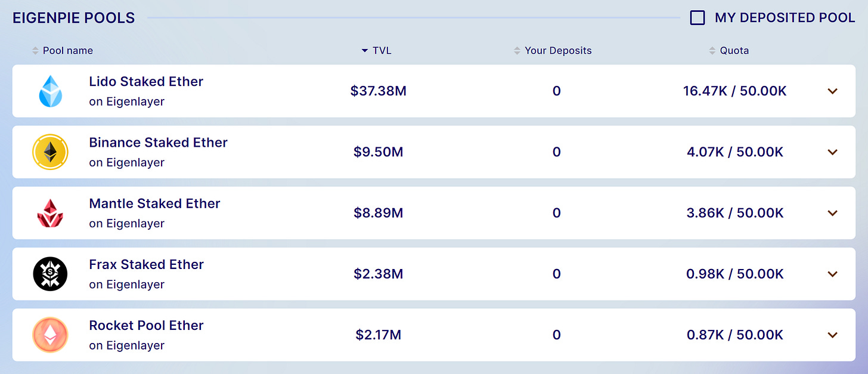Viewport: 868px width, 374px height.
Task: Click the $37.38M TVL value
Action: pyautogui.click(x=379, y=91)
